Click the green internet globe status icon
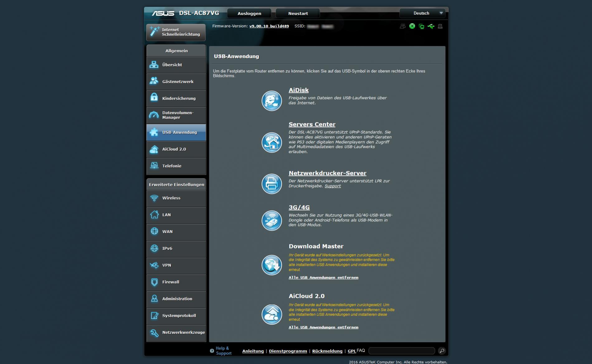Viewport: 592px width, 364px height. pos(412,26)
